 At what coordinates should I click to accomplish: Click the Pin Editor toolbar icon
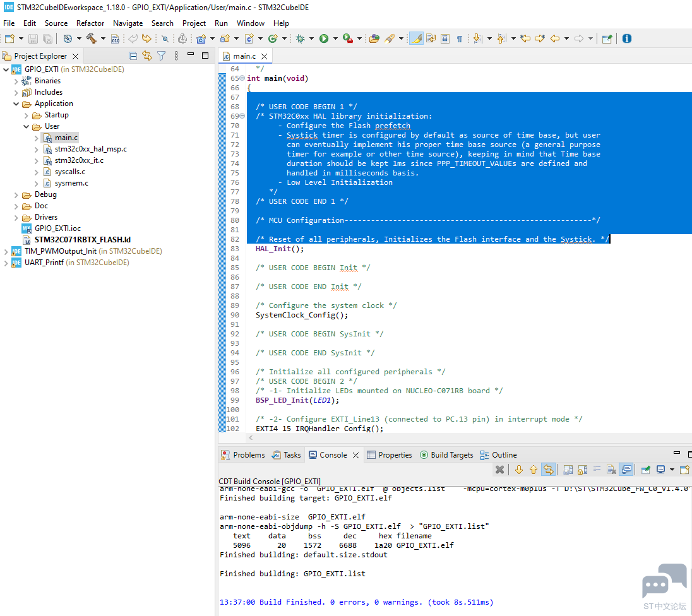click(607, 39)
